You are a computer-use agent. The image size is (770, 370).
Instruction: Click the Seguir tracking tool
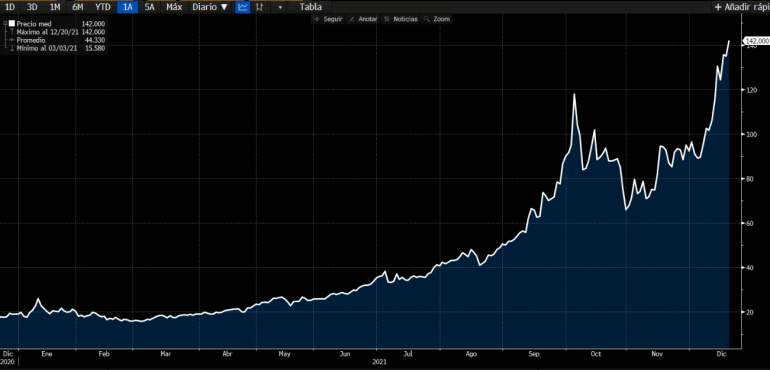click(328, 19)
